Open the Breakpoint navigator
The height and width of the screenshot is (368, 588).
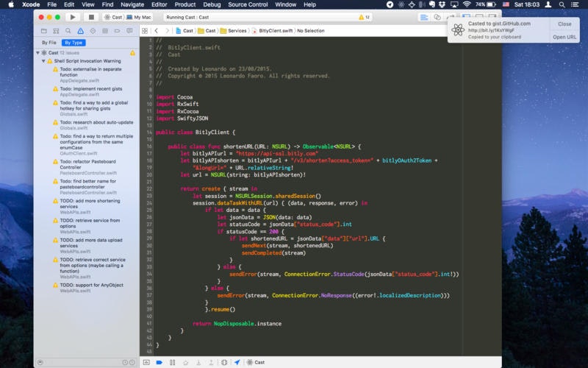(x=117, y=31)
